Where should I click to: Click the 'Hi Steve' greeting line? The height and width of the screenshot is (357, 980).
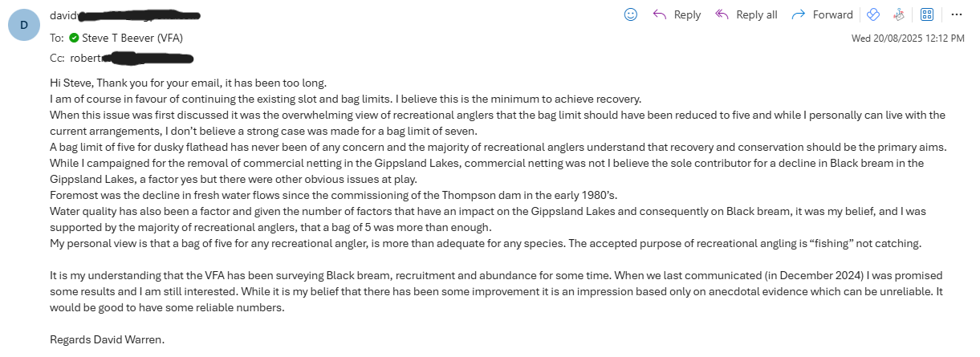(189, 83)
